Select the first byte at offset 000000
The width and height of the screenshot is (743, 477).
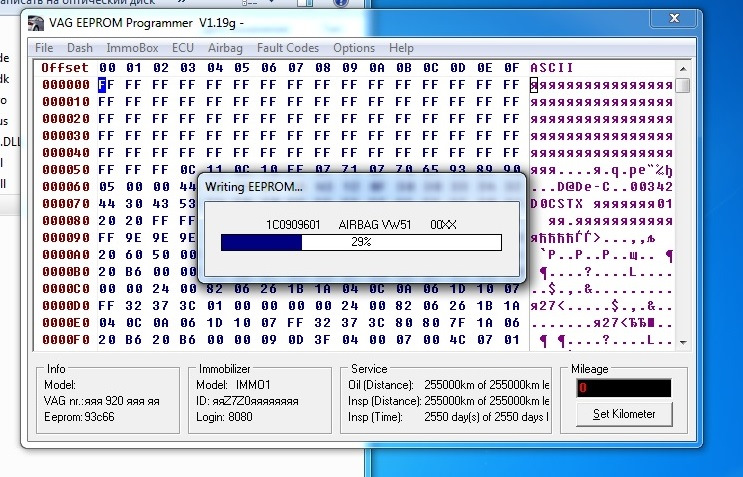click(x=107, y=85)
